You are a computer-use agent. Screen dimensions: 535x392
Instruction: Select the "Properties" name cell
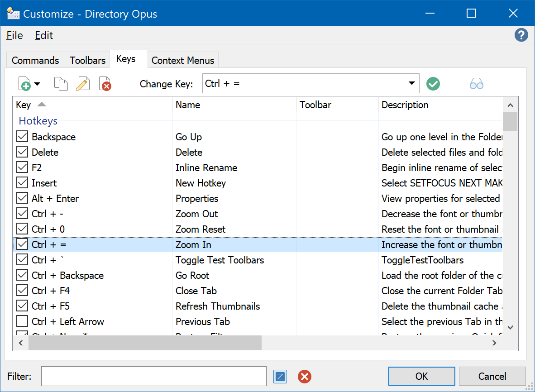197,198
